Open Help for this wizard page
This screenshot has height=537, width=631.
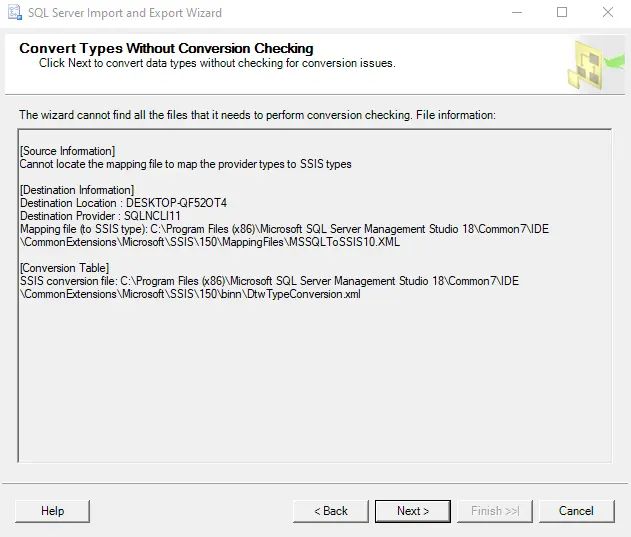(x=52, y=511)
